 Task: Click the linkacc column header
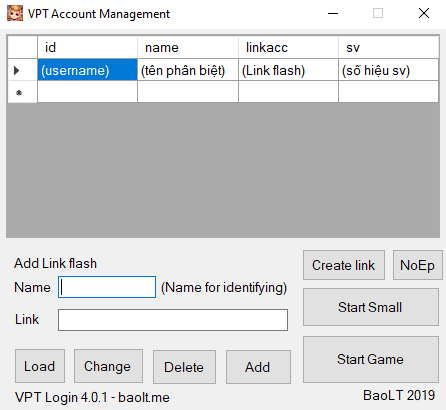289,47
